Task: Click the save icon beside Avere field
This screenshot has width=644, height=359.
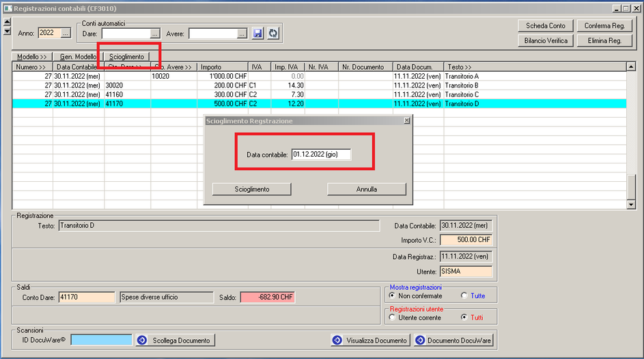Action: point(257,33)
